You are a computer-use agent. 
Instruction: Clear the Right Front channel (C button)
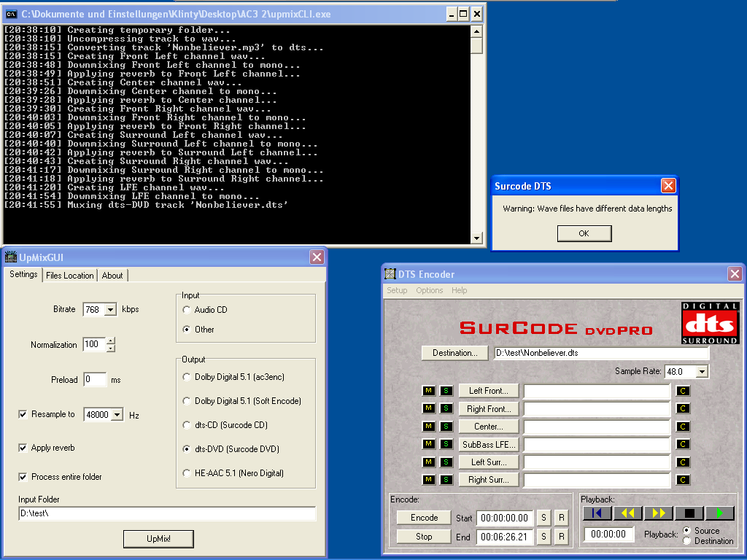(x=683, y=408)
